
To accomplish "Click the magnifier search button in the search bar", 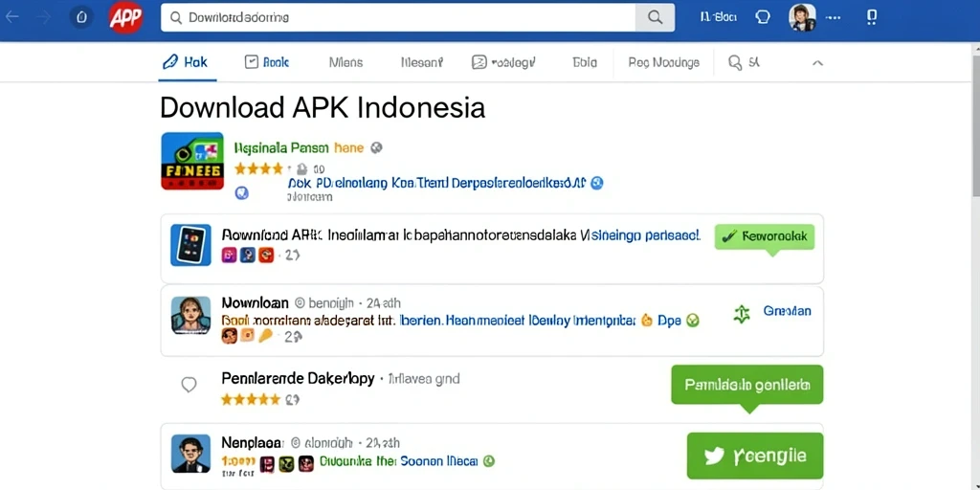I will pos(655,17).
